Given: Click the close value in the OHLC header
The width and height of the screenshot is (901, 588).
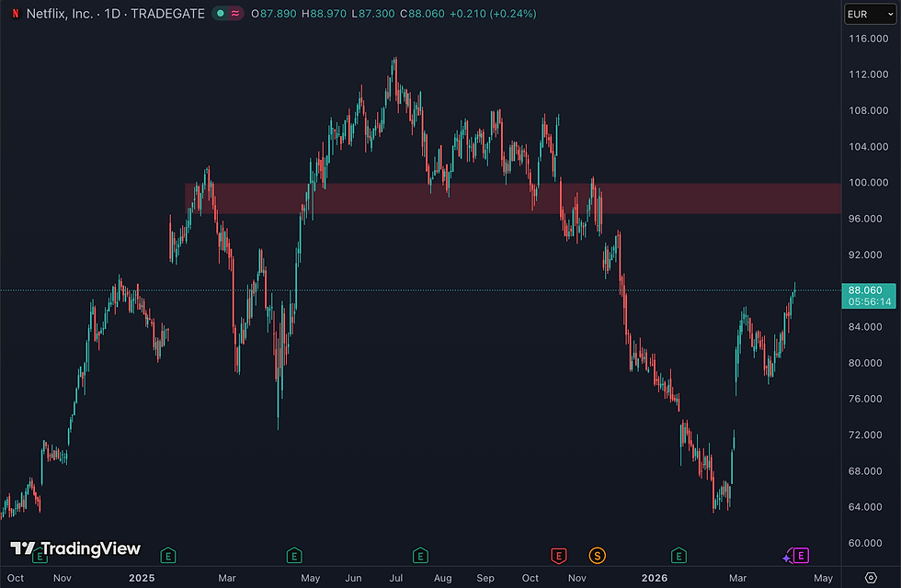Looking at the screenshot, I should [422, 13].
